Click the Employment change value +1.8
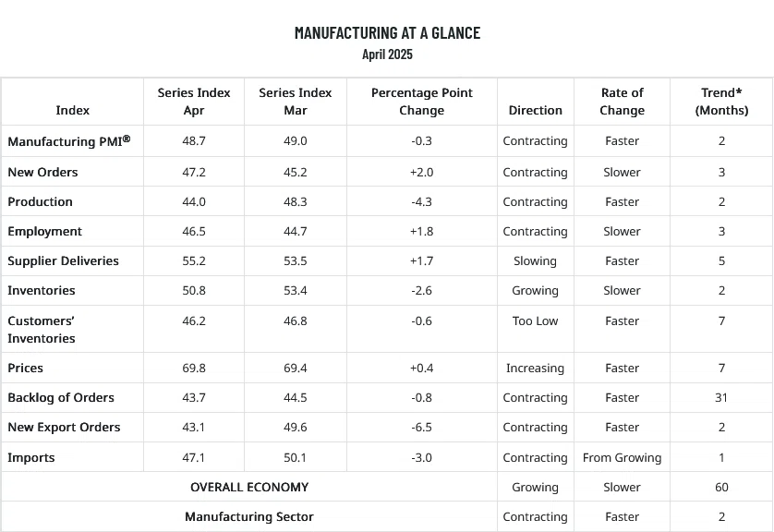This screenshot has width=774, height=532. click(421, 232)
